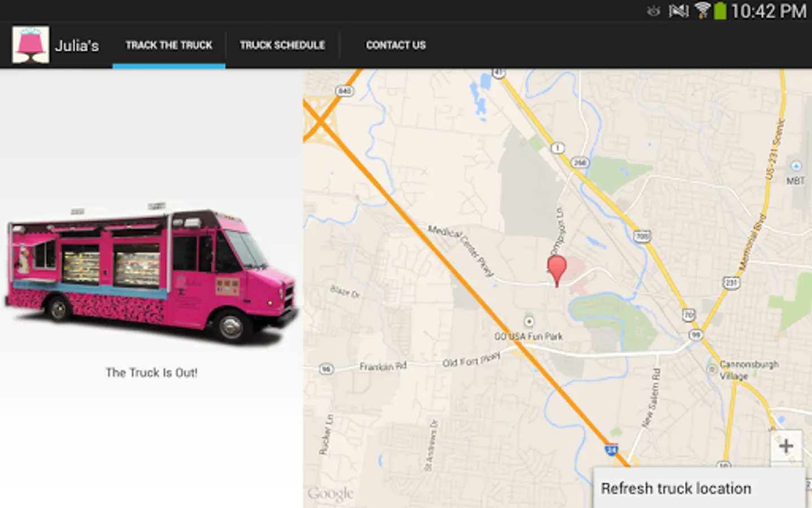Open the Contact Us tab
Screen dimensions: 812x508
tap(395, 45)
